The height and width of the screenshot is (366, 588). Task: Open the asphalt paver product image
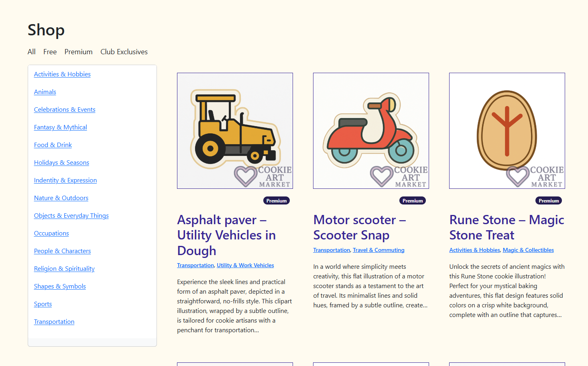[235, 131]
